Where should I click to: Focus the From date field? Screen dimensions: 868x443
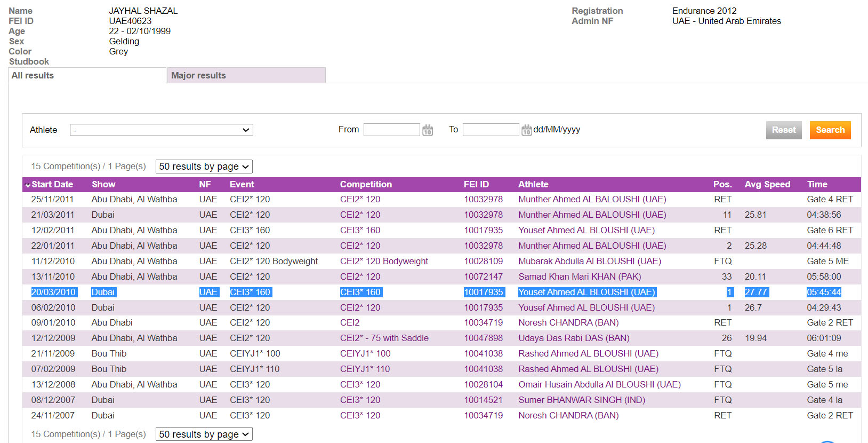click(x=391, y=130)
